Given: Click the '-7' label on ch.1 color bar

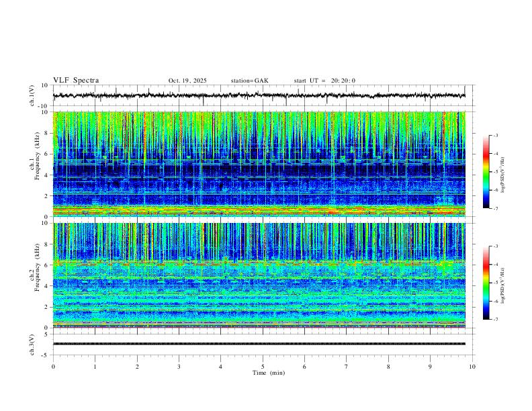Looking at the screenshot, I should click(496, 209).
